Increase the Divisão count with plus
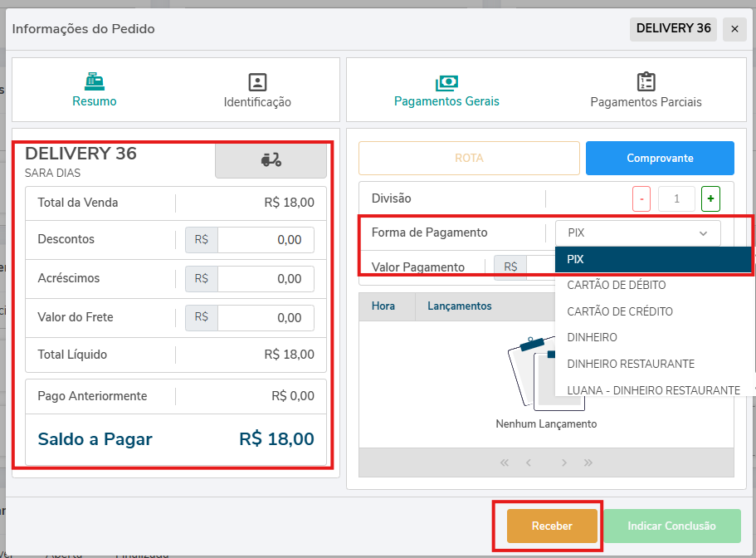This screenshot has width=756, height=558. [x=710, y=199]
